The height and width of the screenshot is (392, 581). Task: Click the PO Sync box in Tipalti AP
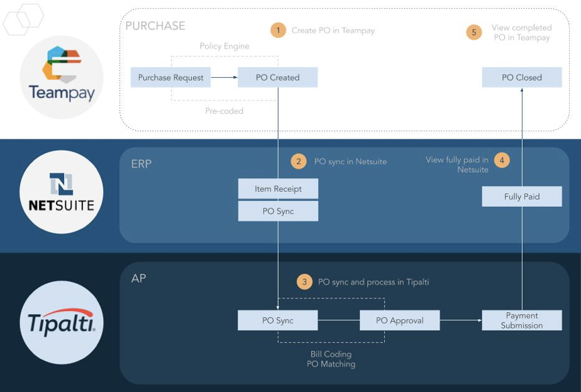[277, 320]
